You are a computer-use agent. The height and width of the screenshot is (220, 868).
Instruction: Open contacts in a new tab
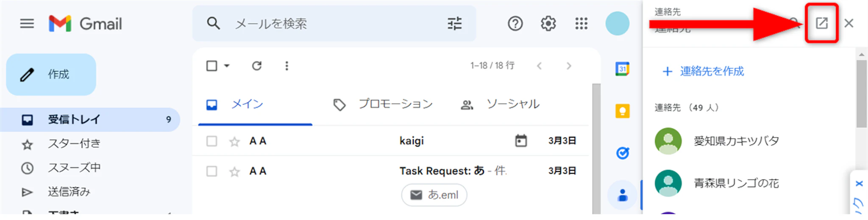tap(821, 23)
